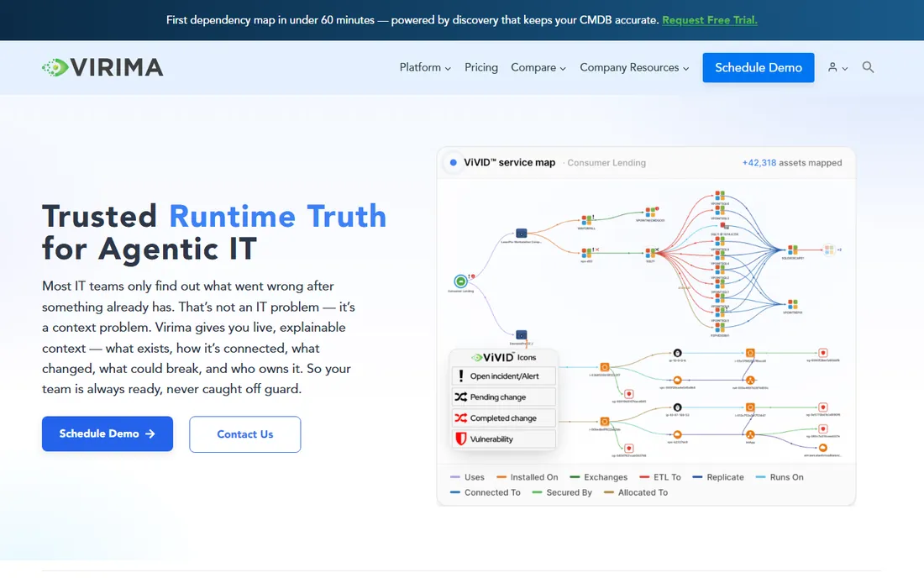Viewport: 924px width, 578px height.
Task: Click the Contact Us button
Action: point(244,434)
